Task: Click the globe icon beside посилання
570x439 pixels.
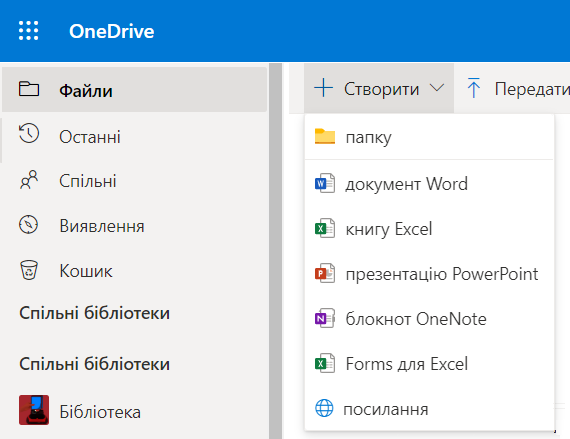Action: coord(324,408)
